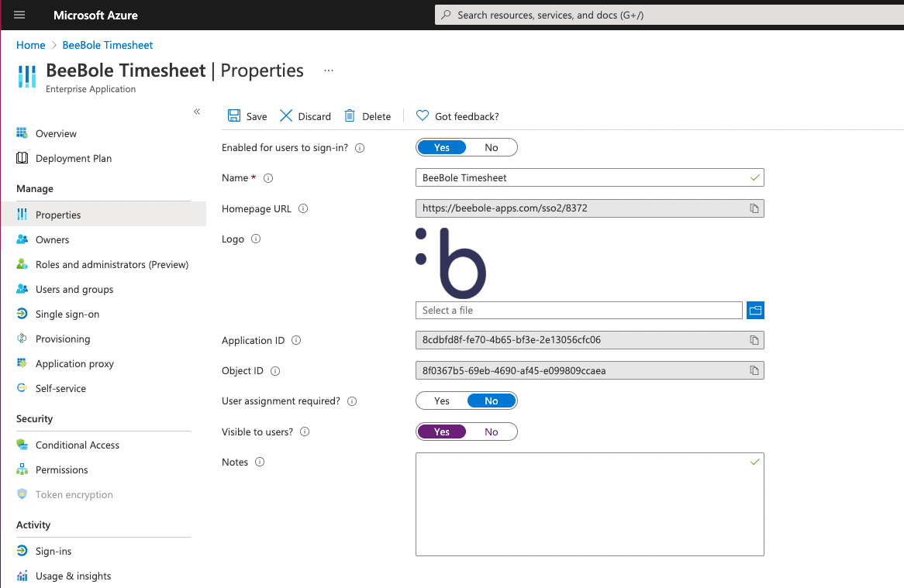Open the ellipsis menu next to Properties title

[328, 70]
